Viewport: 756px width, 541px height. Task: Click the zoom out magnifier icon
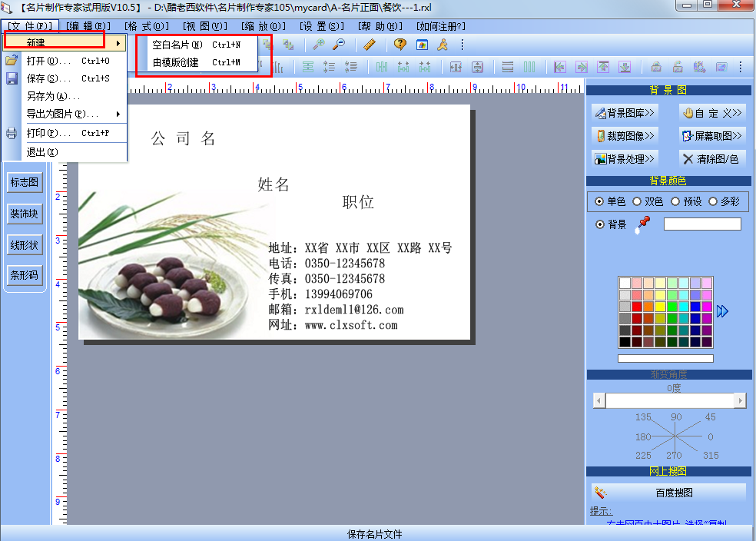(339, 45)
